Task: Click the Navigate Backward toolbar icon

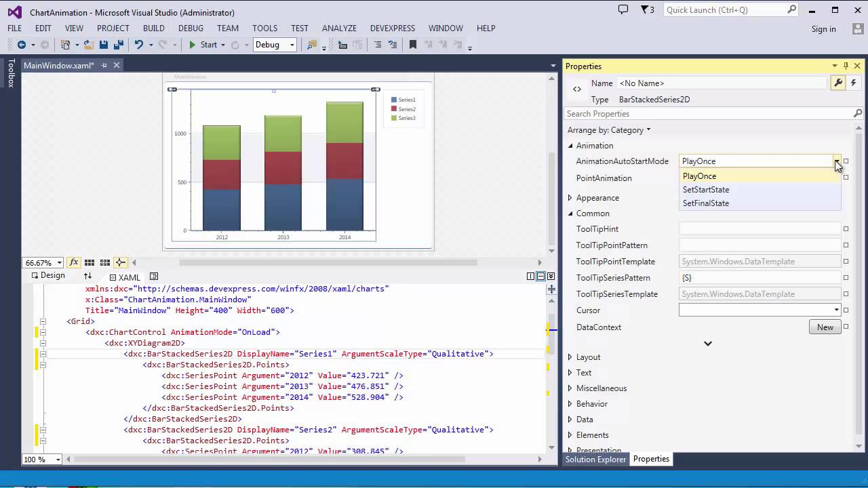Action: (x=22, y=45)
